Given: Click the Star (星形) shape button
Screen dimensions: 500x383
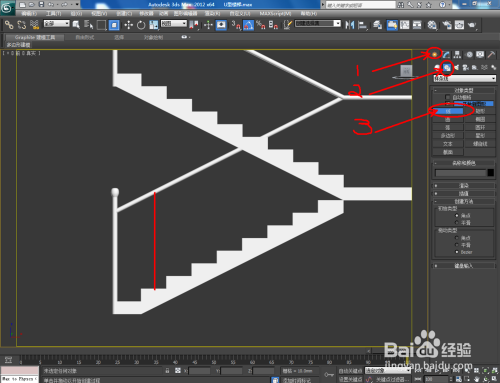Looking at the screenshot, I should [x=480, y=136].
